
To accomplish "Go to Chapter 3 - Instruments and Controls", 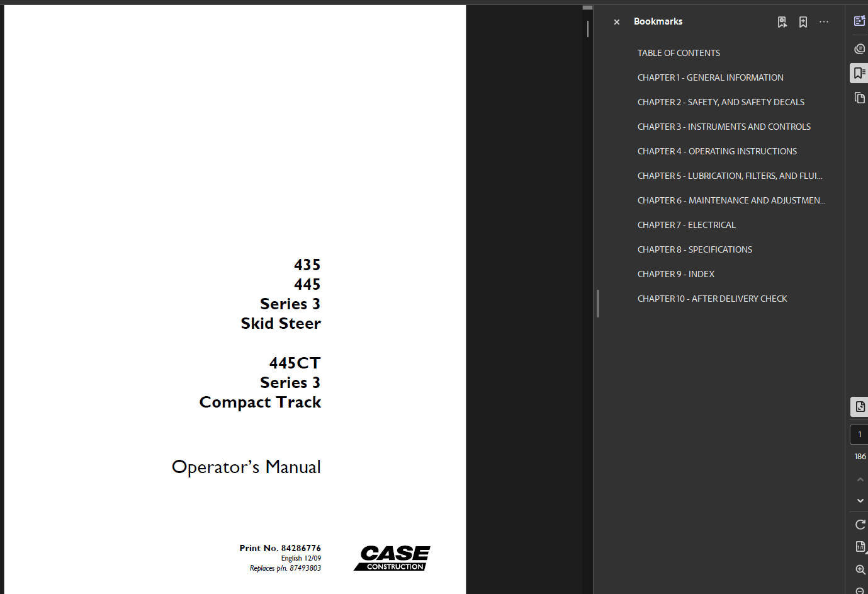I will [x=724, y=127].
